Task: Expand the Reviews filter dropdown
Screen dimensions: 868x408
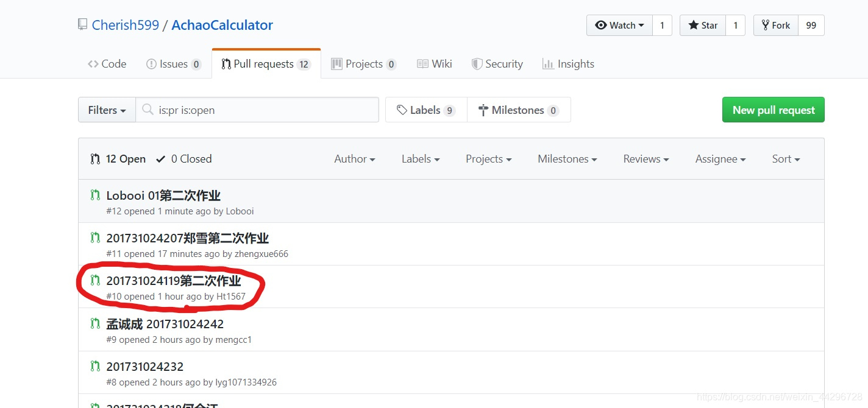Action: [x=646, y=159]
